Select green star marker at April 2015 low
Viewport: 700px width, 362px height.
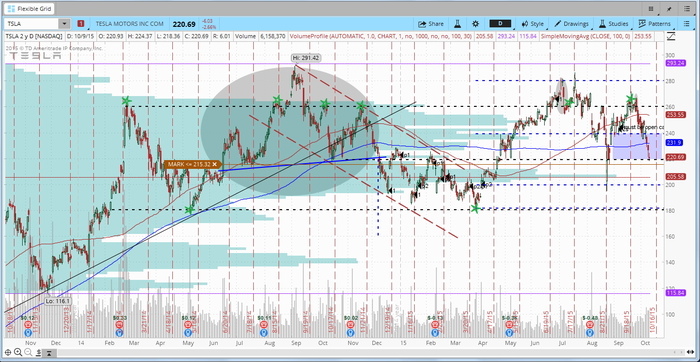[475, 208]
